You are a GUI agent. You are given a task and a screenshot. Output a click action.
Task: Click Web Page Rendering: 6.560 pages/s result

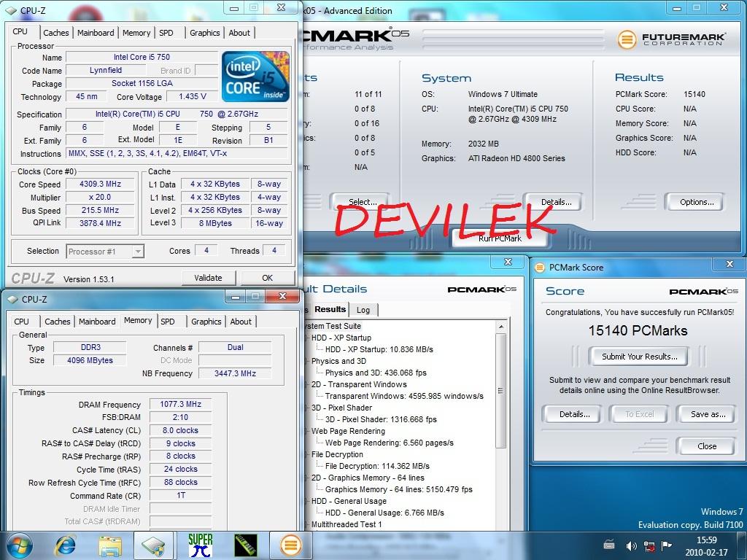tap(390, 443)
